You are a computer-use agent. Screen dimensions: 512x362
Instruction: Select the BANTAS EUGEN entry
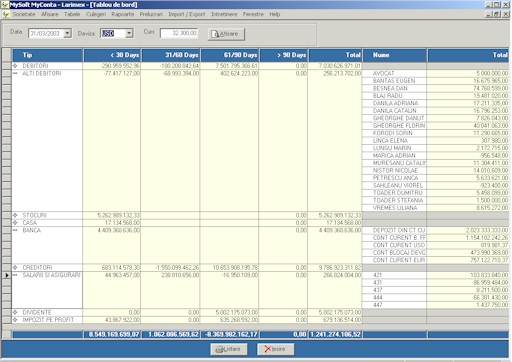394,81
